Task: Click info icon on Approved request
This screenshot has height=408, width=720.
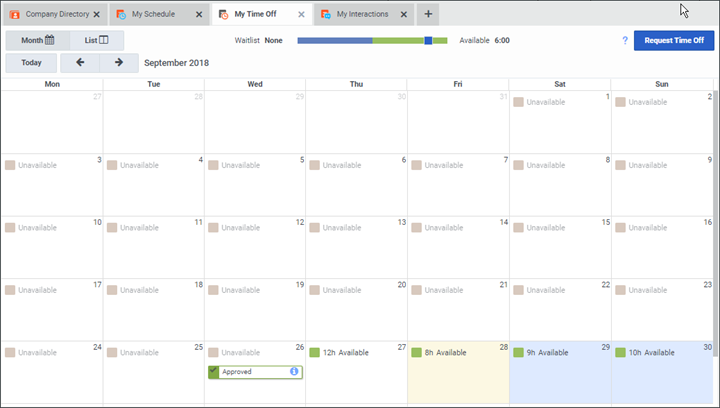Action: [x=295, y=372]
